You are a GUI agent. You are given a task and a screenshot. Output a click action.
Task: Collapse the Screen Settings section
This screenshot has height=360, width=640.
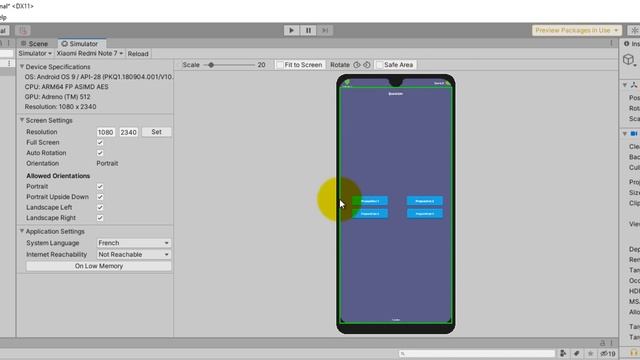[22, 120]
